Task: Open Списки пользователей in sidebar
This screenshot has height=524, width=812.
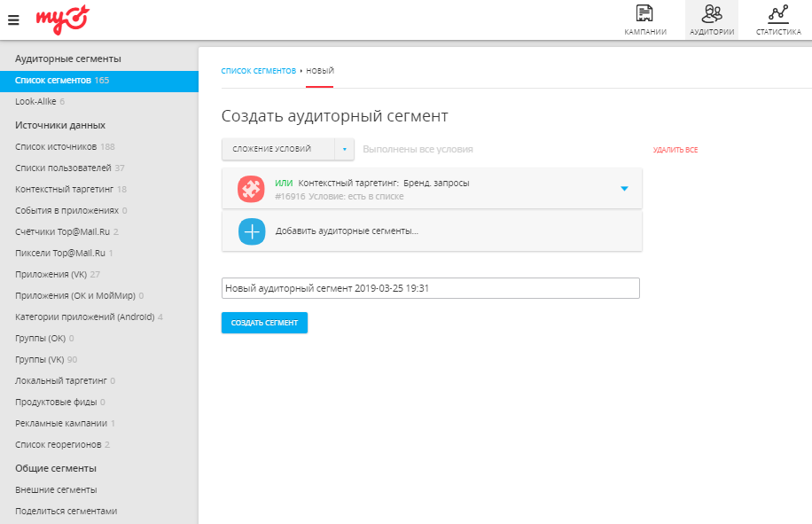Action: [x=63, y=168]
